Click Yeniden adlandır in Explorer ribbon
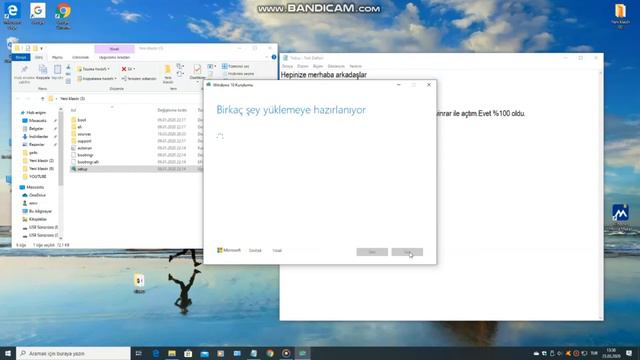Image resolution: width=640 pixels, height=360 pixels. click(139, 78)
